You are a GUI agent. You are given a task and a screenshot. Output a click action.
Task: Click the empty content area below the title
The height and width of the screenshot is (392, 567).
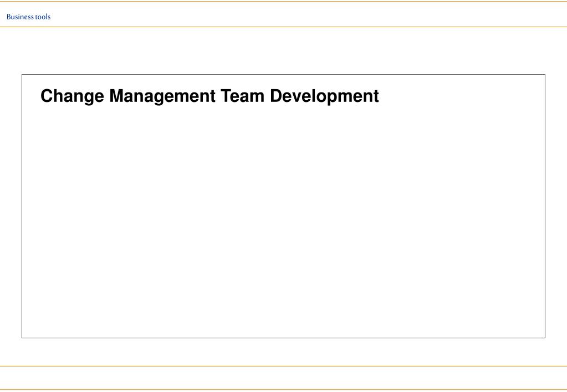tap(283, 221)
